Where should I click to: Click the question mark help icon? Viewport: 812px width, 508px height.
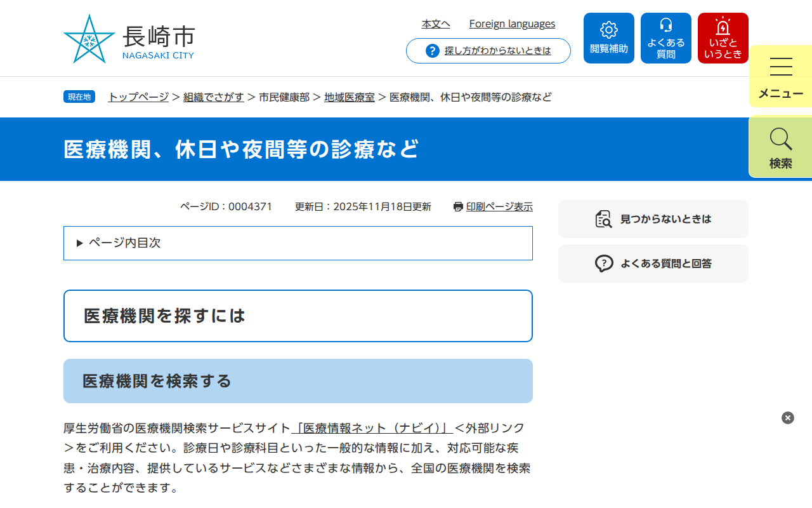[433, 51]
